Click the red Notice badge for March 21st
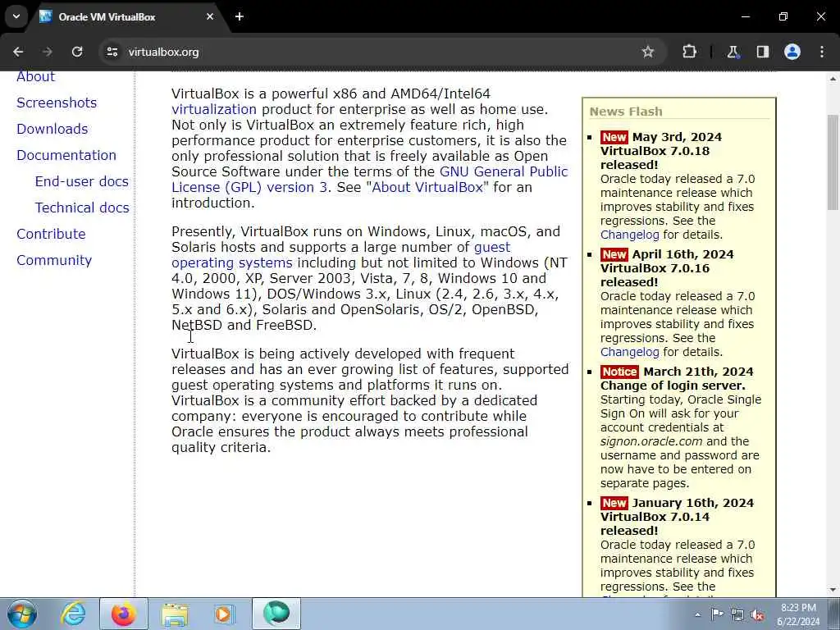The width and height of the screenshot is (840, 630). (x=619, y=372)
